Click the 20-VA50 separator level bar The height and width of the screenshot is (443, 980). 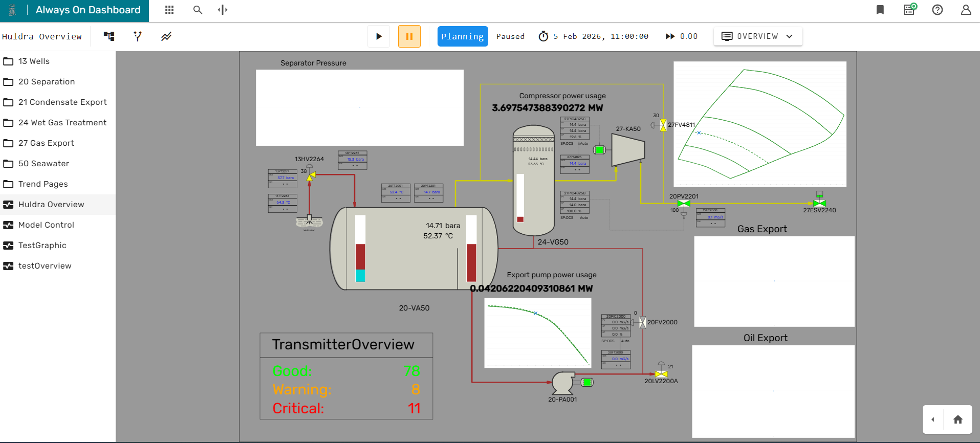point(360,249)
